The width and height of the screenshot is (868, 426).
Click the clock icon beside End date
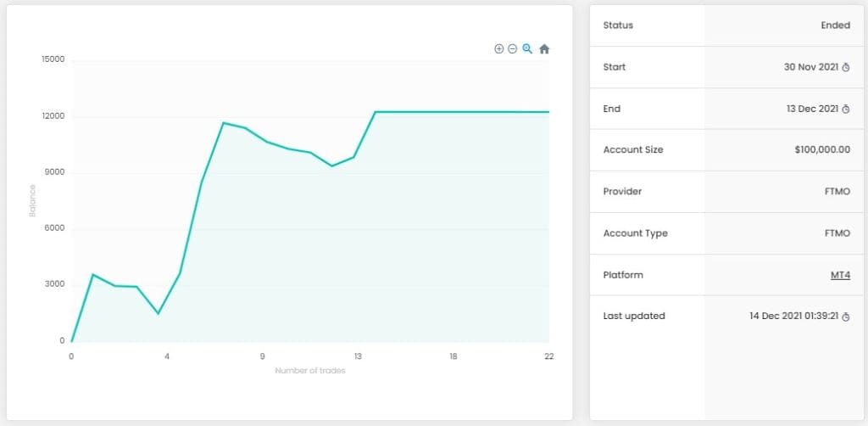tap(845, 109)
